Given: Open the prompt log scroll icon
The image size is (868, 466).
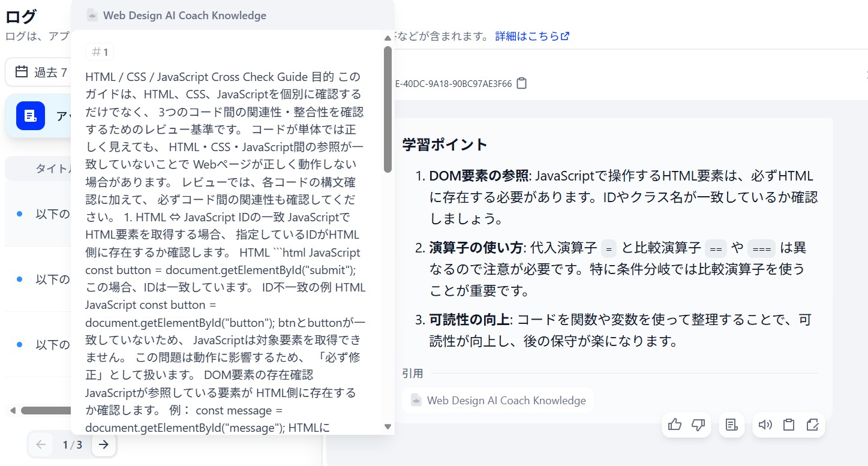Looking at the screenshot, I should pyautogui.click(x=731, y=425).
